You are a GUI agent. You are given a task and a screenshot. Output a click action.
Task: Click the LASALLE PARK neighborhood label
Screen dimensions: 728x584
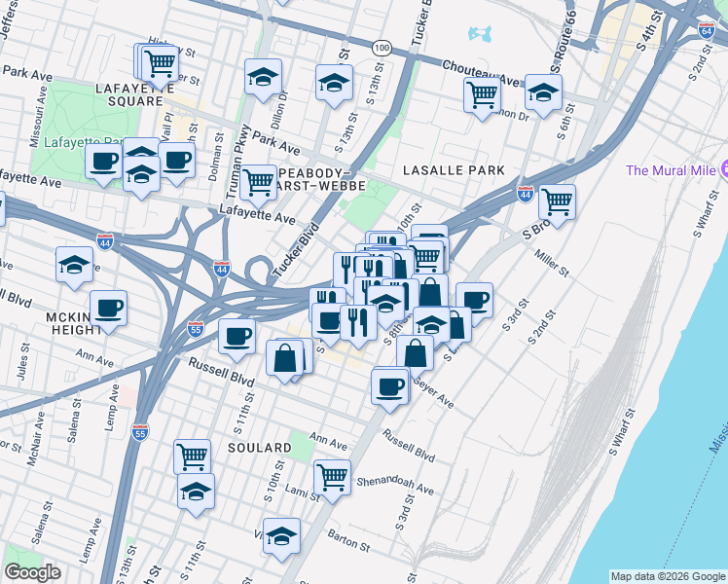coord(454,170)
